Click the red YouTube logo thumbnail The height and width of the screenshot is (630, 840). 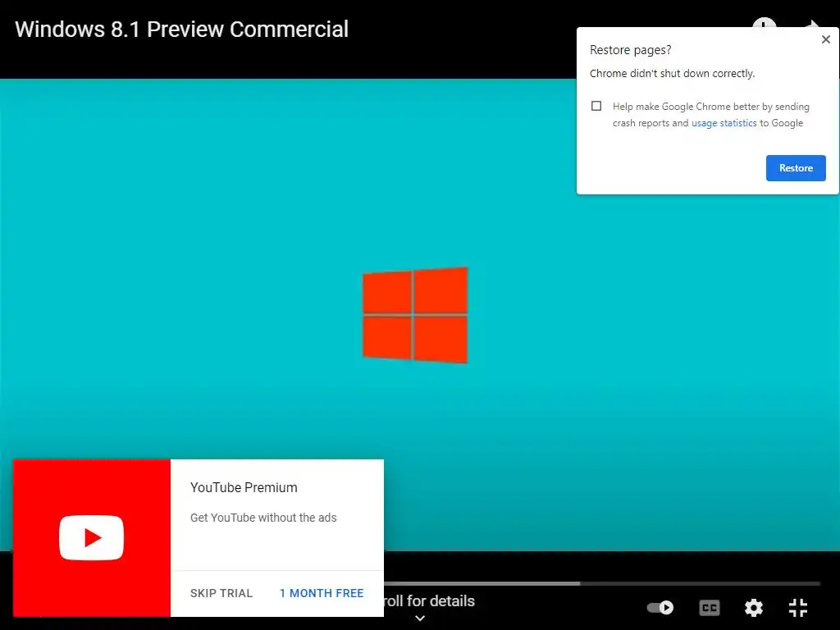pos(92,538)
